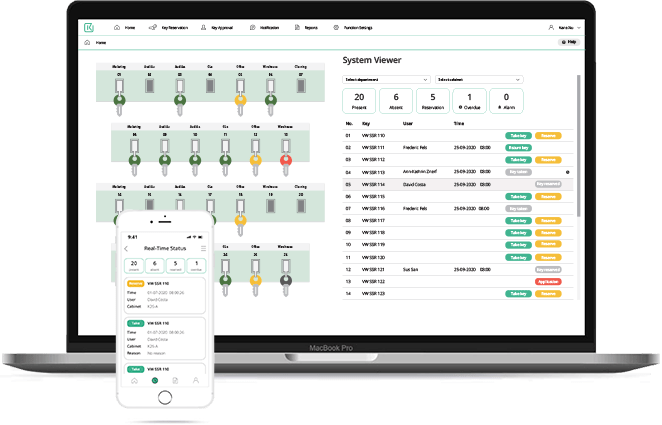The image size is (662, 425).
Task: Open the Notification menu item
Action: pyautogui.click(x=265, y=27)
